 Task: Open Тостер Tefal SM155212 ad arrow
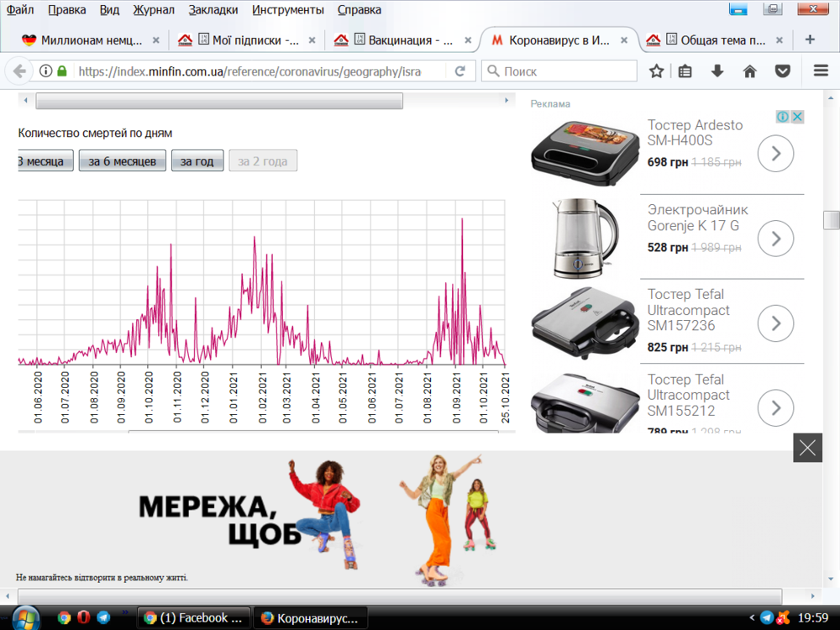(775, 408)
